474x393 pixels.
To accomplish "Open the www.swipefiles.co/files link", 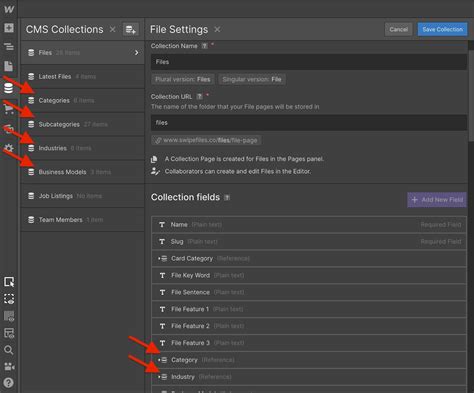I will (x=206, y=140).
